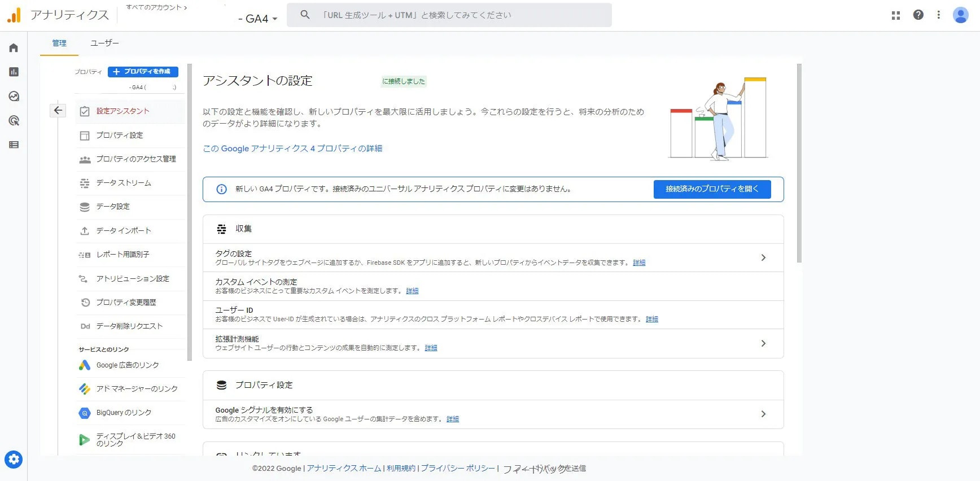The height and width of the screenshot is (481, 980).
Task: Click the プロパティを作成 button
Action: pyautogui.click(x=143, y=72)
